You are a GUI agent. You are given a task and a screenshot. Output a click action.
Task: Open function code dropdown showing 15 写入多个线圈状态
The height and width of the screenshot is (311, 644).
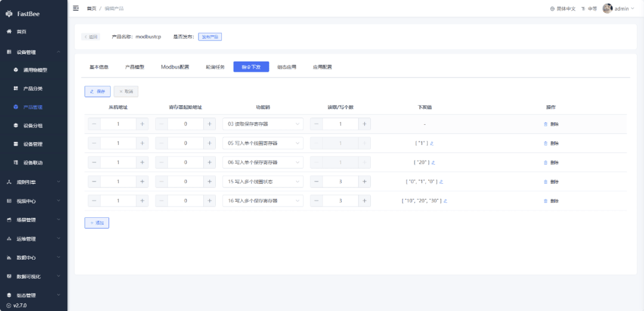[263, 181]
